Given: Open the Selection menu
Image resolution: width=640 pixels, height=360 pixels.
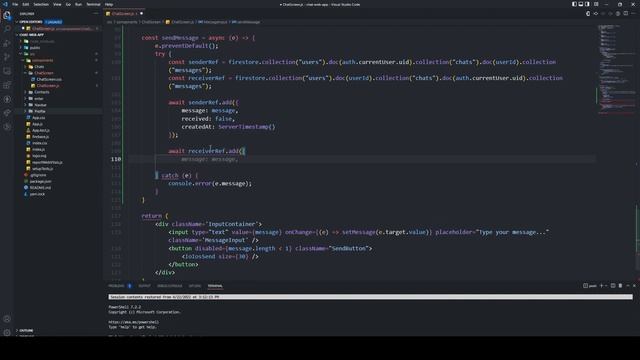Looking at the screenshot, I should pyautogui.click(x=41, y=4).
